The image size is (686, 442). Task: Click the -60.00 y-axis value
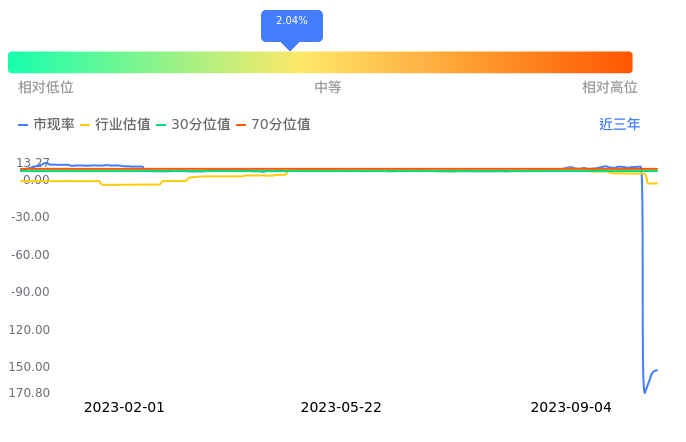click(x=31, y=254)
